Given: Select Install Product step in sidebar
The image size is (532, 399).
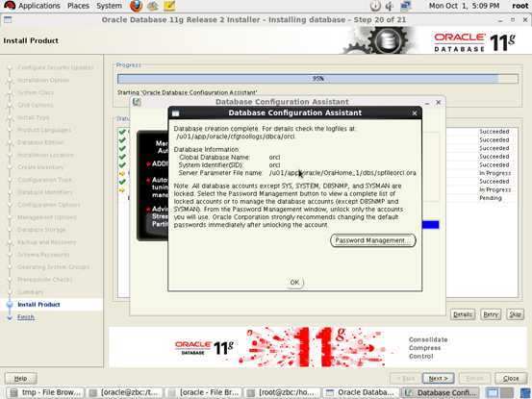Looking at the screenshot, I should 38,305.
